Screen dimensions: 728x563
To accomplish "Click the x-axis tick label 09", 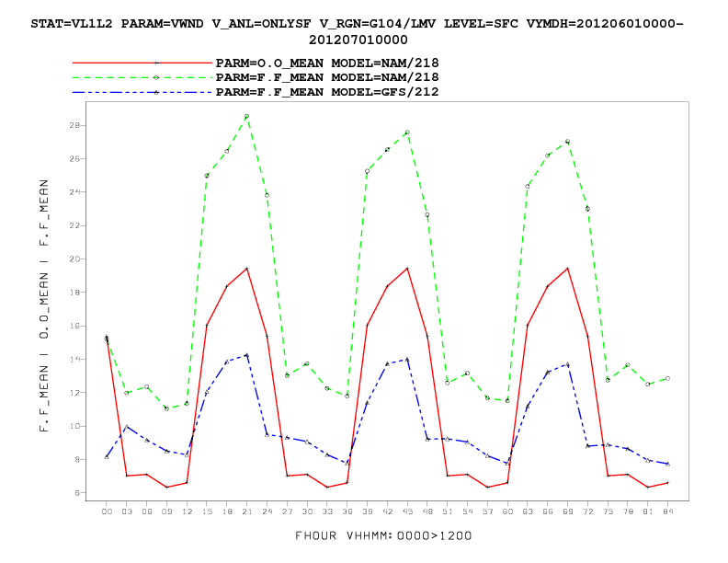I will pyautogui.click(x=166, y=511).
